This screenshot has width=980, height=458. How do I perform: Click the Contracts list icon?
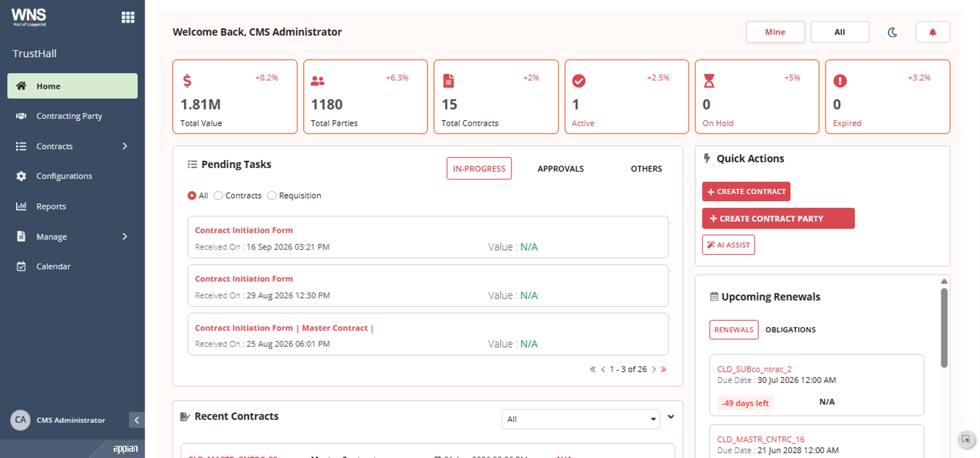(21, 146)
